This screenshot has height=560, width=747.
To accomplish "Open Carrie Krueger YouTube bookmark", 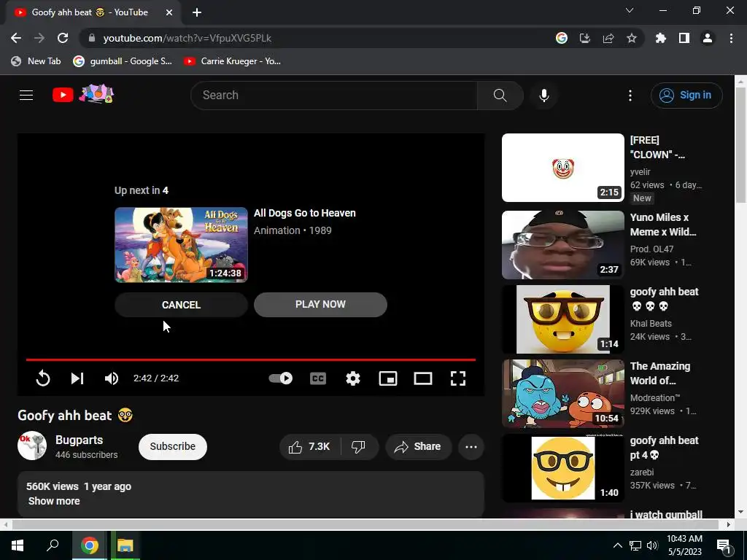I will [x=233, y=61].
